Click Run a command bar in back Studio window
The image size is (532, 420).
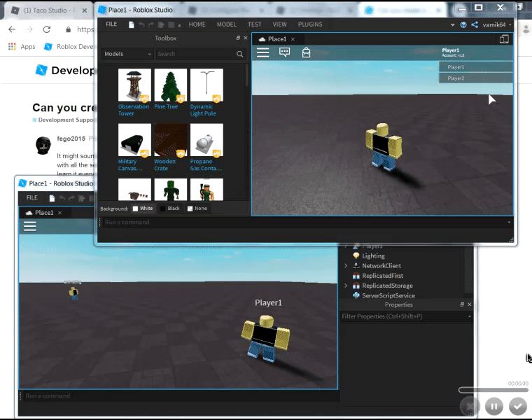[x=180, y=396]
